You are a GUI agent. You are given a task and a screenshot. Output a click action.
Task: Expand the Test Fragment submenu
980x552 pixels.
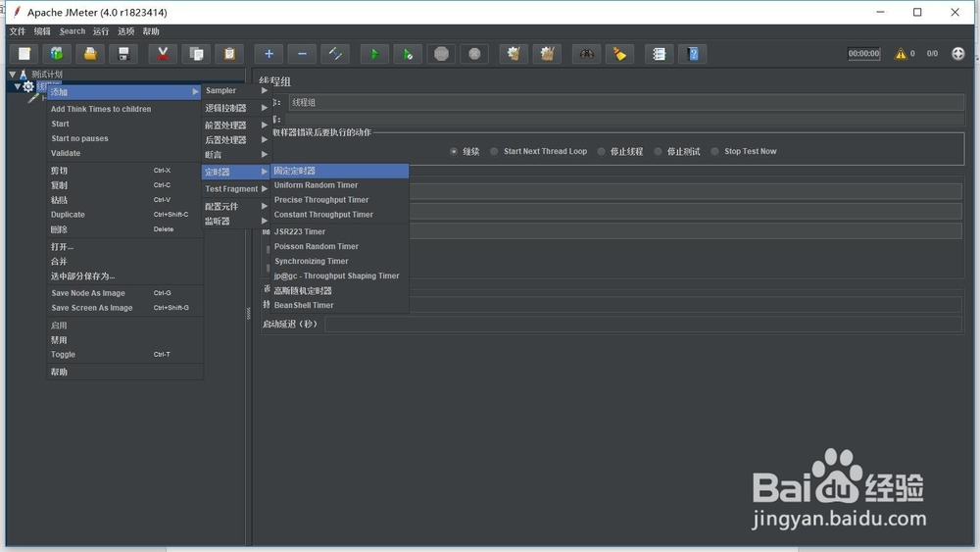236,189
